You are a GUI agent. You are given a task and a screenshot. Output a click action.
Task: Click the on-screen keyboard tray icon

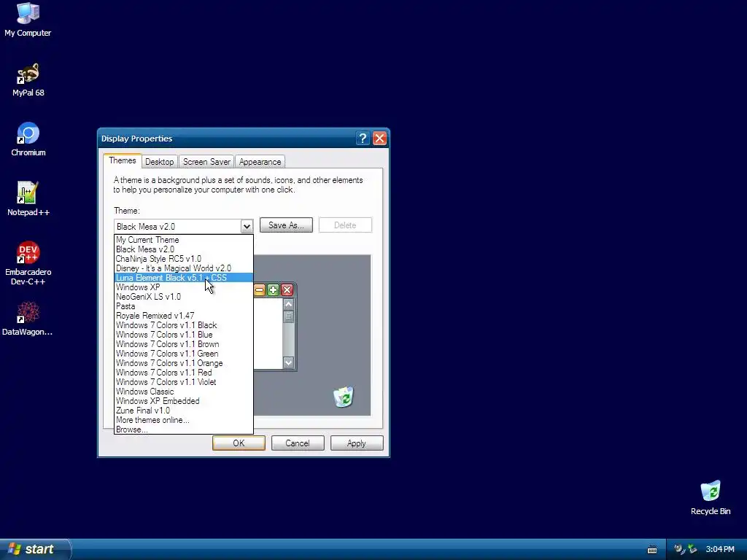[652, 550]
